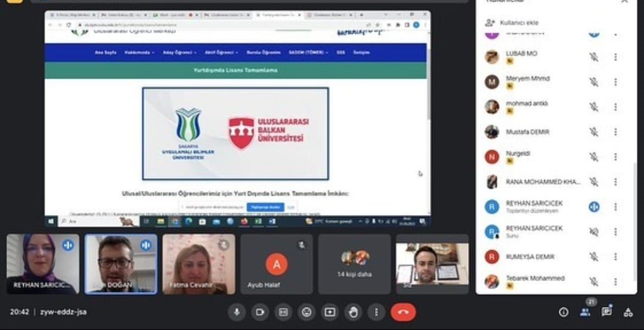Open Ana Sayfa in shared website navigation
Image resolution: width=644 pixels, height=330 pixels.
tap(106, 52)
